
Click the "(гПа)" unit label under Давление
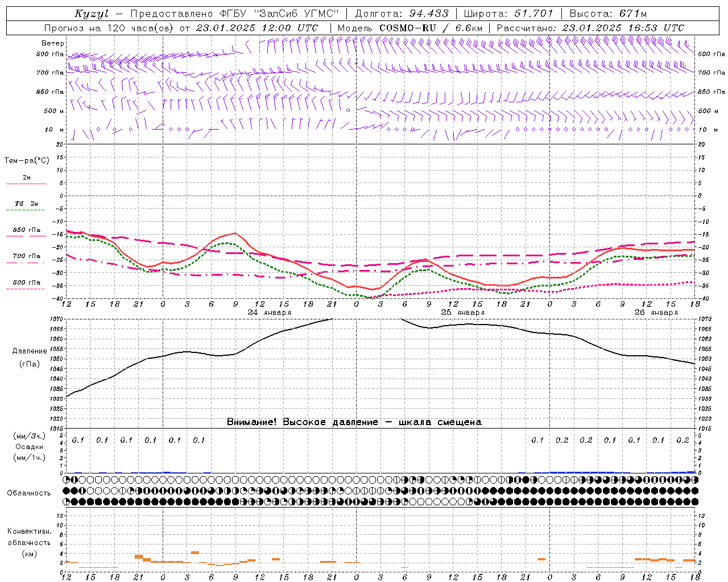(x=30, y=364)
